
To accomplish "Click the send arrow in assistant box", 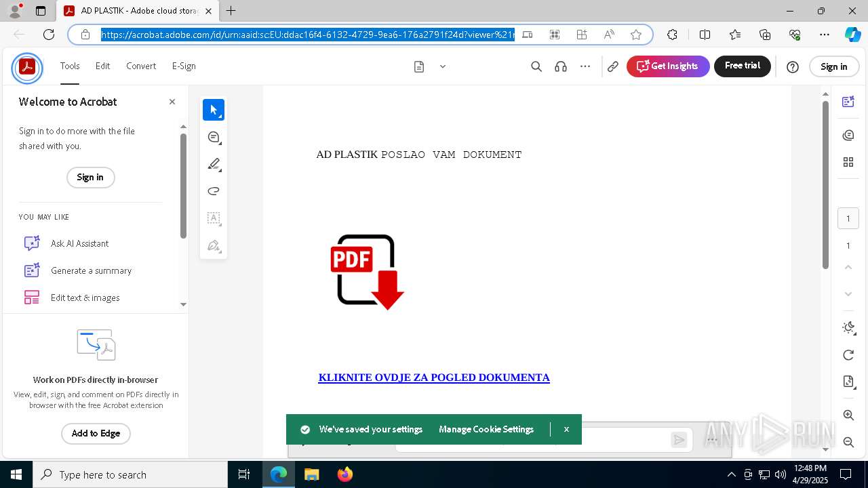I will point(679,440).
